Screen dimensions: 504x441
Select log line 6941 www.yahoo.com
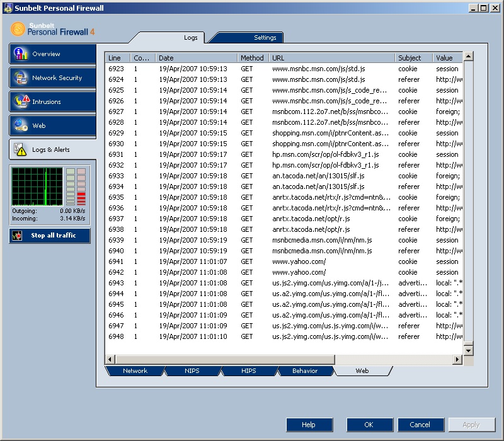click(x=299, y=261)
